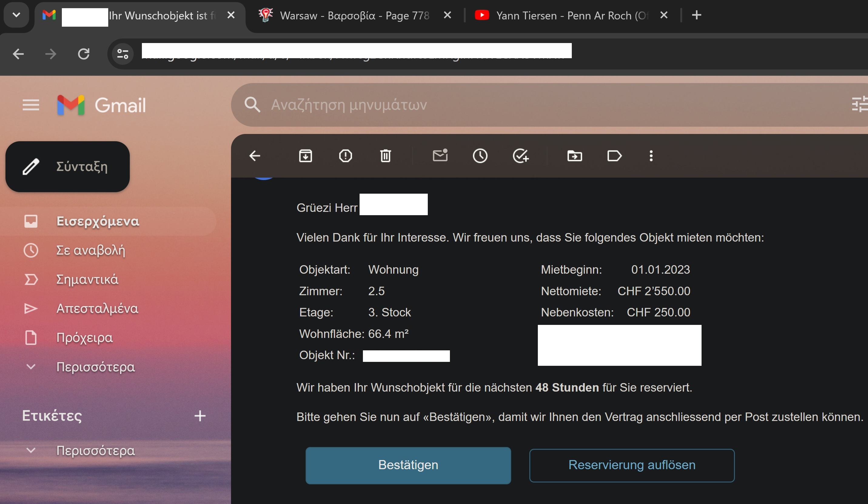Click the 'Grüezi Herr' greeting text
The height and width of the screenshot is (504, 868).
(327, 208)
